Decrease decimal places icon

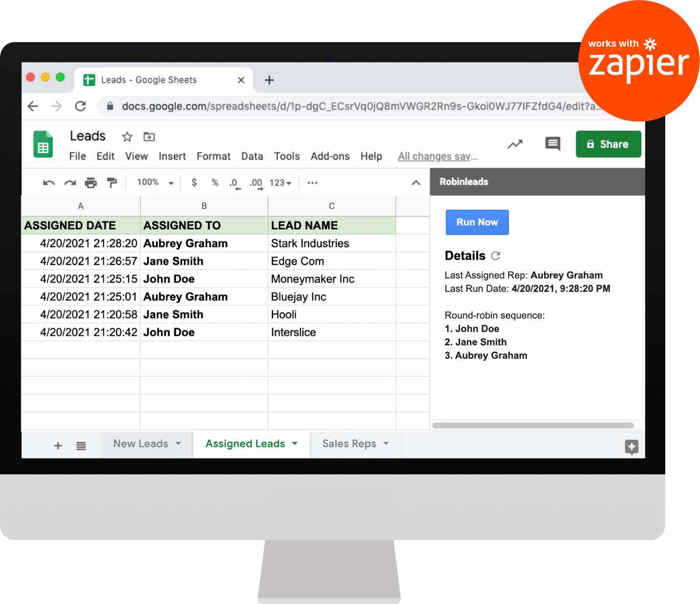[235, 183]
